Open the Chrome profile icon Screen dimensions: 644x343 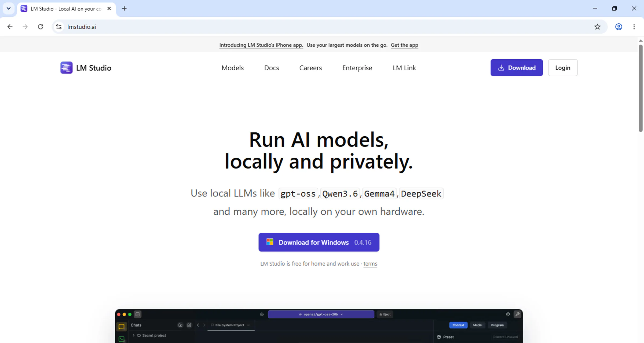tap(619, 27)
